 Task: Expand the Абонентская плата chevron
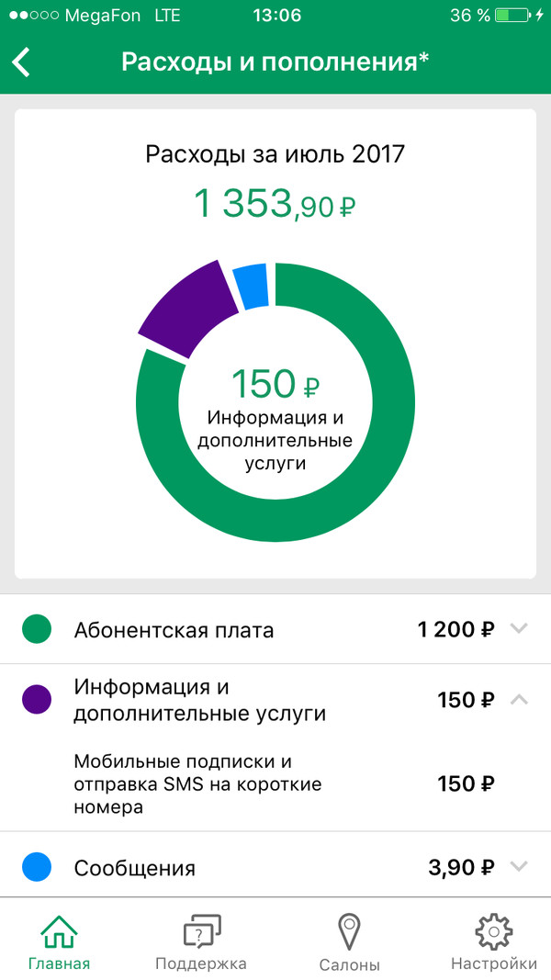519,629
